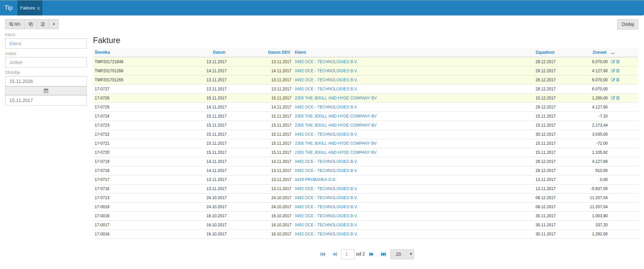Click edit icon for invoice 17-0726
This screenshot has width=644, height=269.
(613, 98)
